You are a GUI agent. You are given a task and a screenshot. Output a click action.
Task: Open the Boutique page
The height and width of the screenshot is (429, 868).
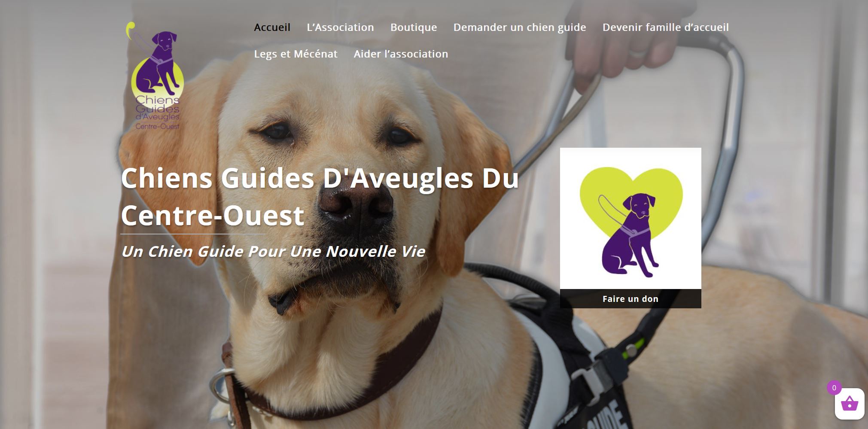tap(414, 27)
